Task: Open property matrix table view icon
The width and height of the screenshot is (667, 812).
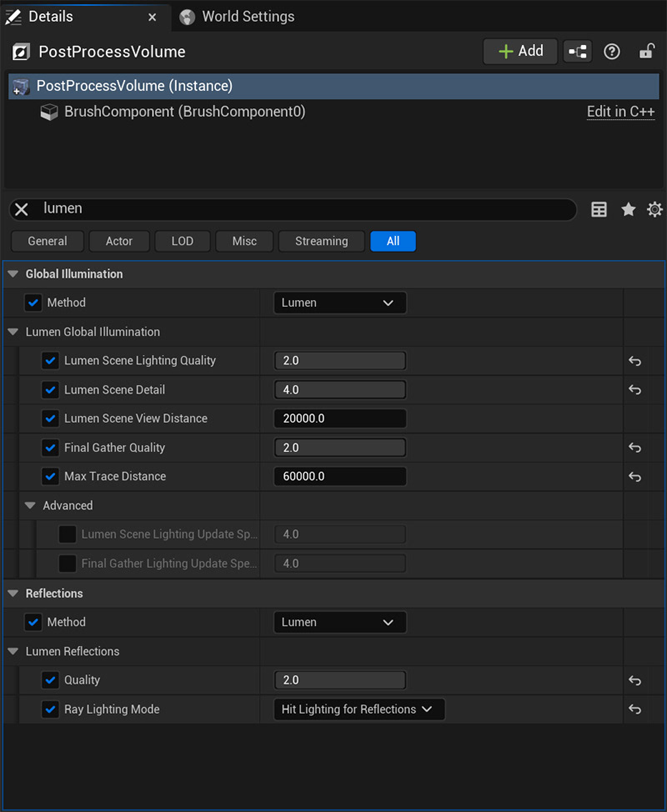Action: [x=599, y=209]
